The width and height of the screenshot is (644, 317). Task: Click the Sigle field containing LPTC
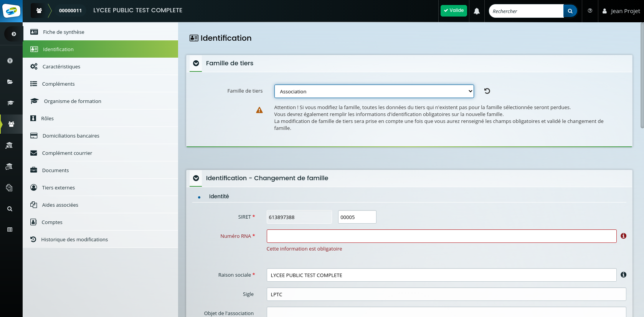point(446,294)
